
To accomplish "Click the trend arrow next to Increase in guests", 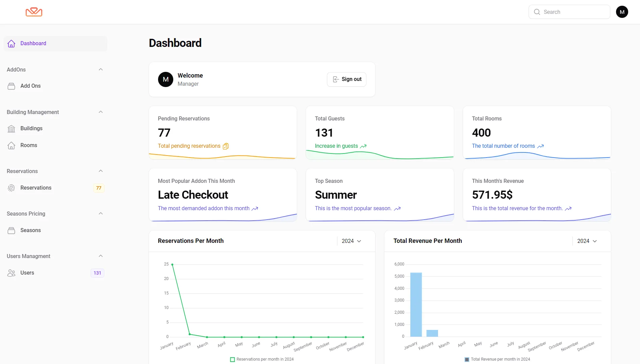I will pos(363,146).
